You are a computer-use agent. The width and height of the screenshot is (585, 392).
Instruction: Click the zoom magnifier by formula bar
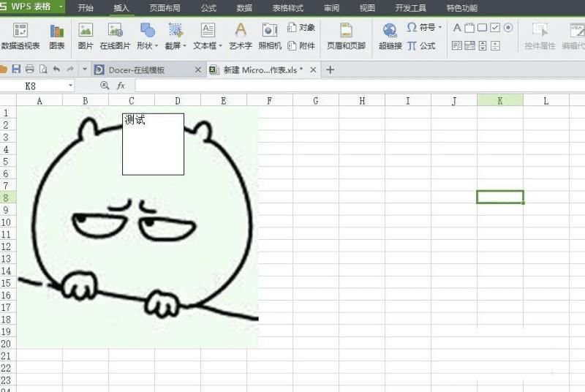pyautogui.click(x=105, y=86)
